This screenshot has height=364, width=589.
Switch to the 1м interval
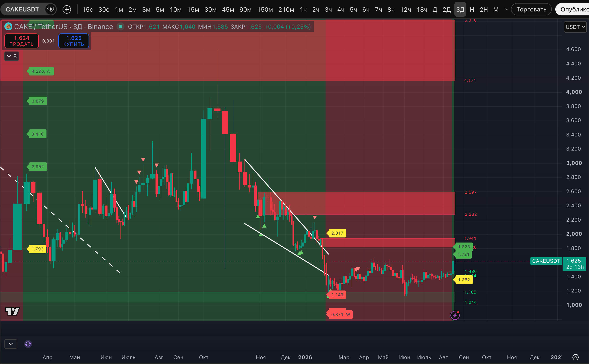(x=119, y=9)
